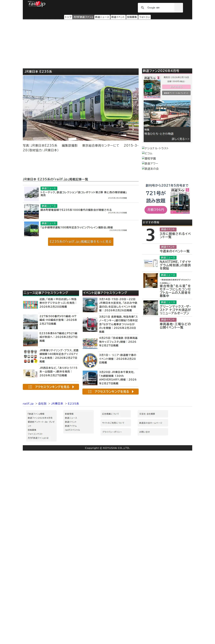This screenshot has width=215, height=644.
Task: Open 長野電鉄 スノーモンキー15周年 article
Action: [x=118, y=324]
